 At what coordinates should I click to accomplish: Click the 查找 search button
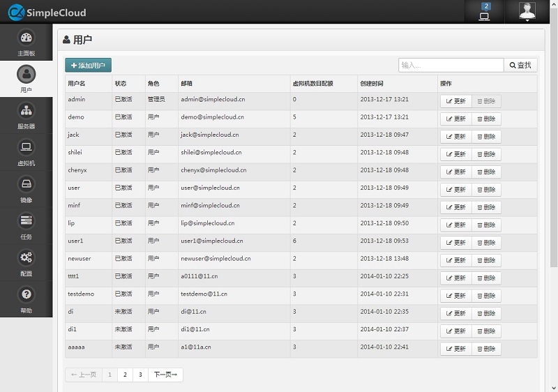pyautogui.click(x=520, y=66)
